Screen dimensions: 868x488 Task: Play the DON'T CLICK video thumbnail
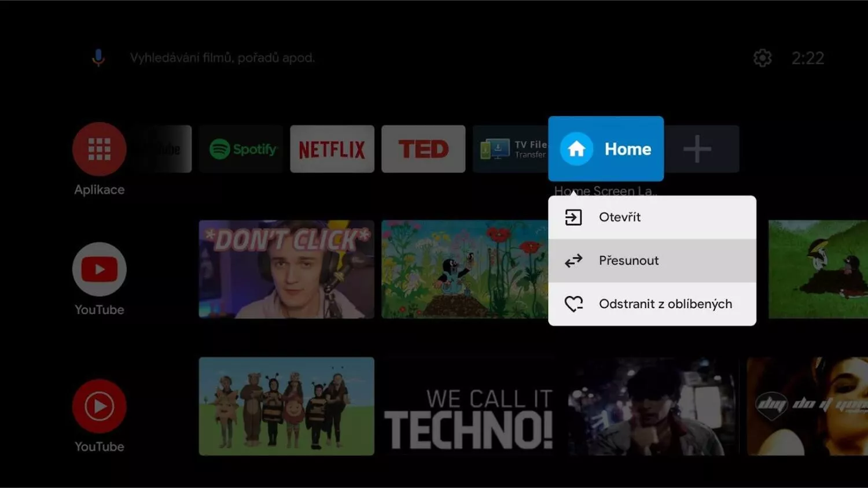click(286, 269)
